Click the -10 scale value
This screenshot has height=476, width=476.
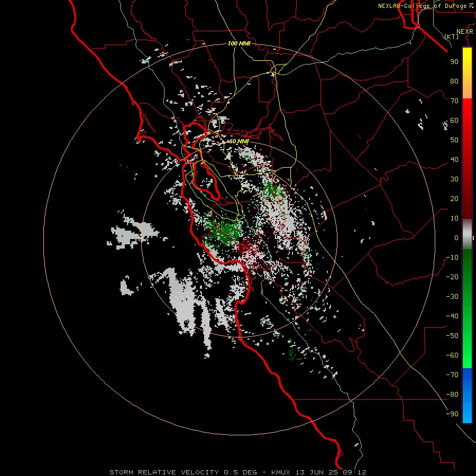pyautogui.click(x=452, y=258)
